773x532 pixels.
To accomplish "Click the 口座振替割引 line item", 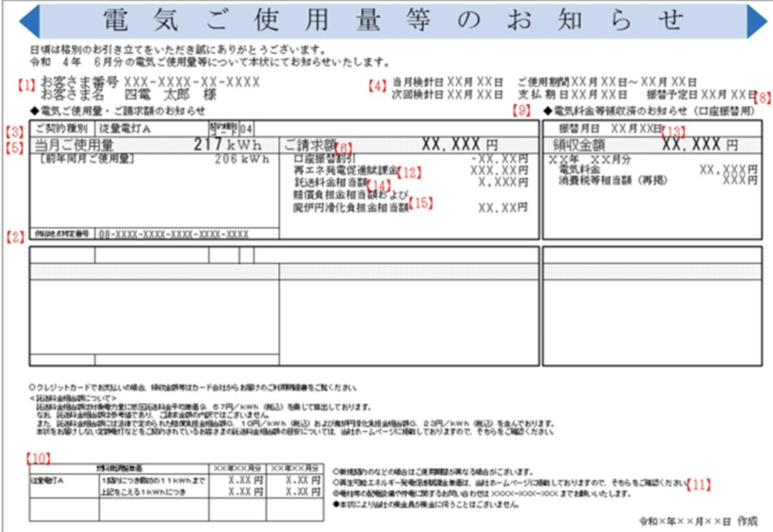I will pos(325,159).
